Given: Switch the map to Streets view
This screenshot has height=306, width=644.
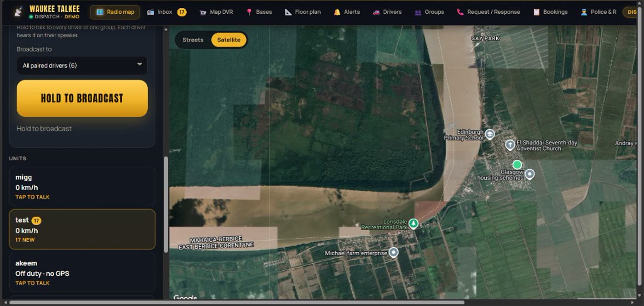Looking at the screenshot, I should [x=193, y=40].
